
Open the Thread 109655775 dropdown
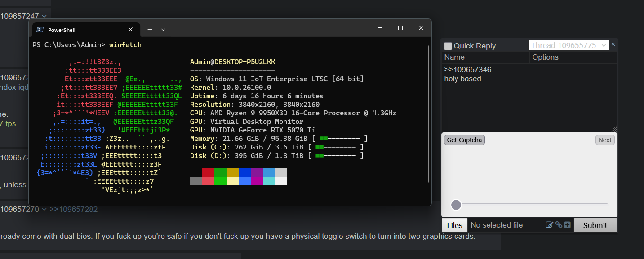(x=568, y=45)
